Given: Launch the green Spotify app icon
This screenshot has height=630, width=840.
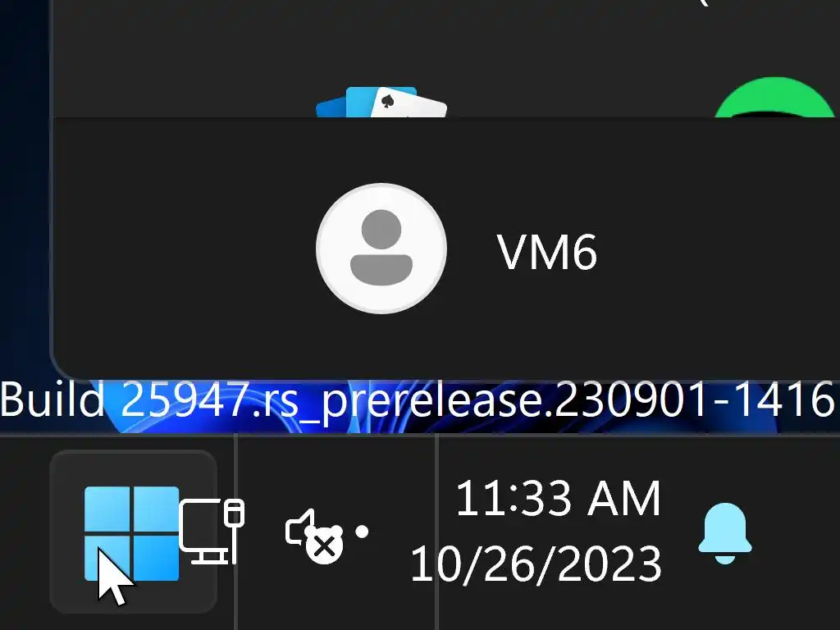Looking at the screenshot, I should (x=774, y=98).
